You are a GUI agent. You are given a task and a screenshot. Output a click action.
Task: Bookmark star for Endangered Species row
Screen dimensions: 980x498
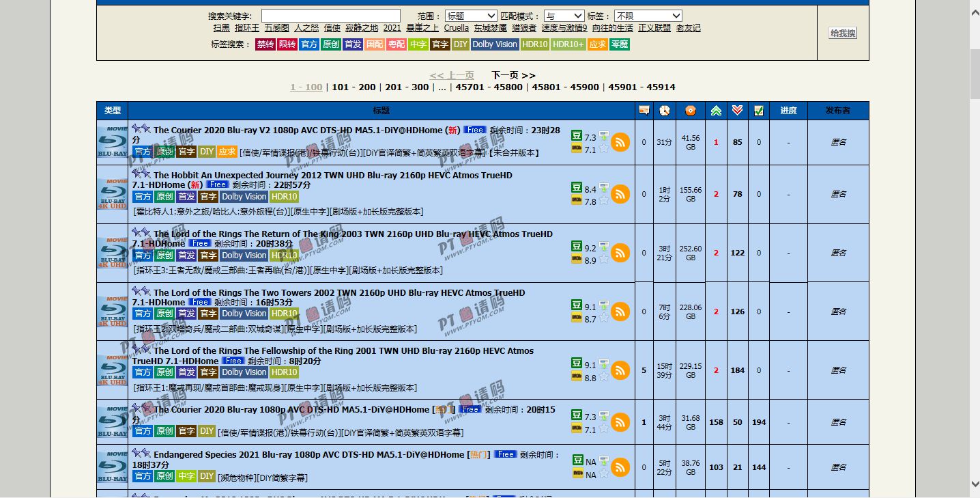[x=603, y=473]
